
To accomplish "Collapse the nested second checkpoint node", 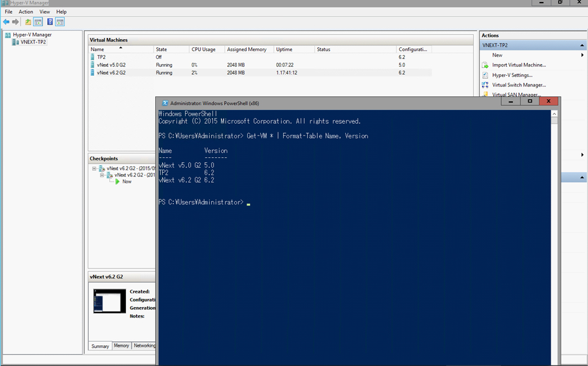I will (102, 175).
